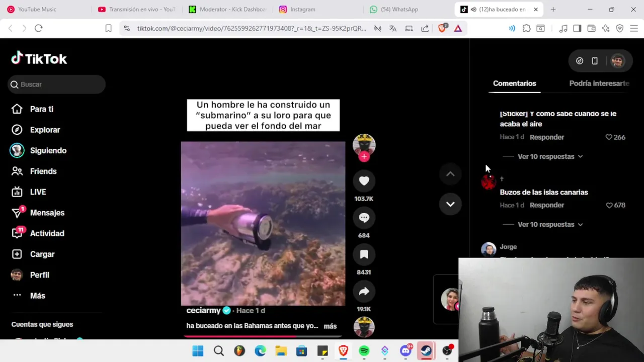
Task: Open the Brave Wallet icon
Action: 592,29
